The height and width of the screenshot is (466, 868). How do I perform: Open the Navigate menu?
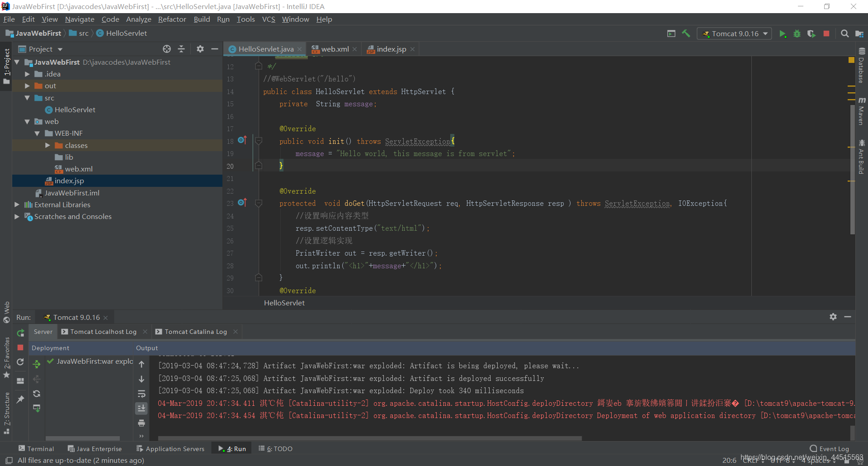[x=80, y=19]
